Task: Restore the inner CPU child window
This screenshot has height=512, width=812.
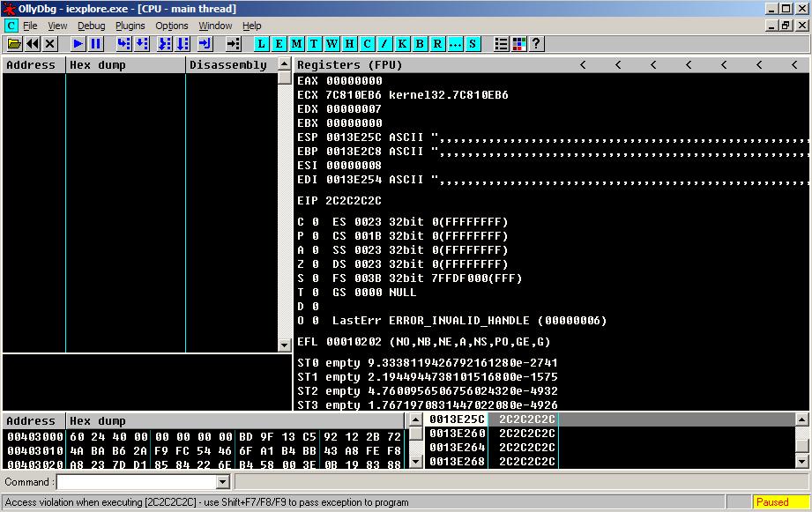Action: pyautogui.click(x=786, y=26)
